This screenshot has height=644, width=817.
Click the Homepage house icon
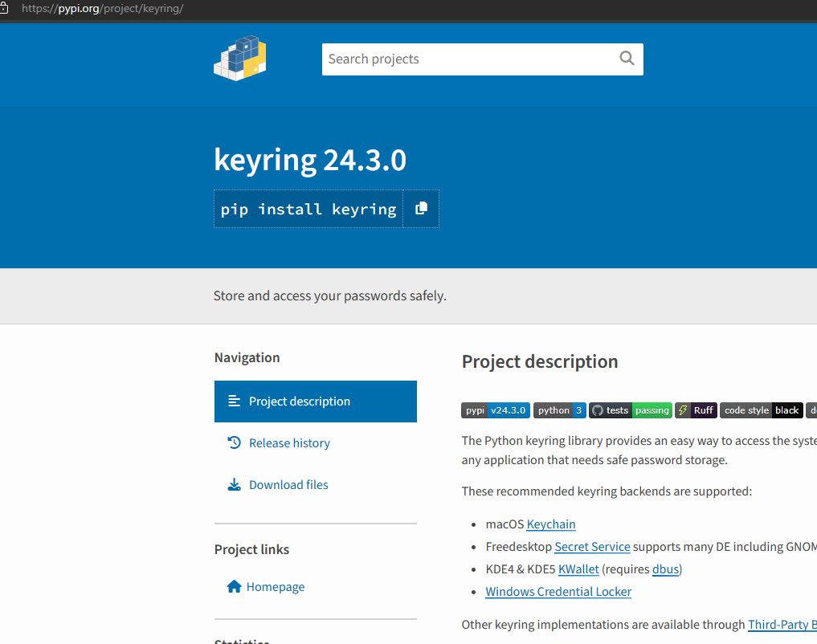234,587
